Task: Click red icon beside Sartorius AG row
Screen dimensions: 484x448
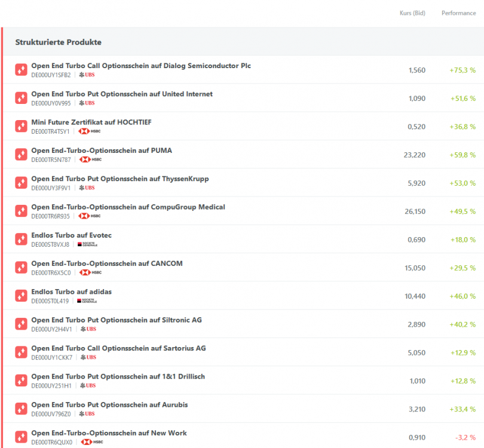Action: point(21,352)
